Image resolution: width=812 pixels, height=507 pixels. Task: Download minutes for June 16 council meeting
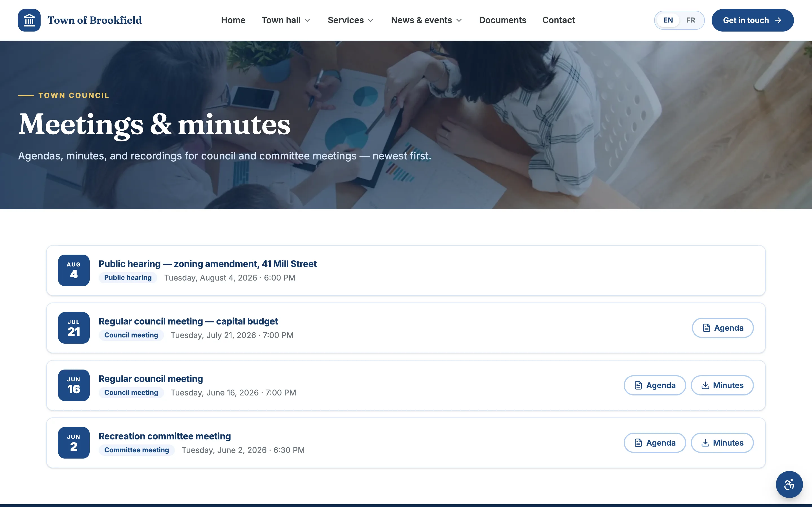[722, 385]
